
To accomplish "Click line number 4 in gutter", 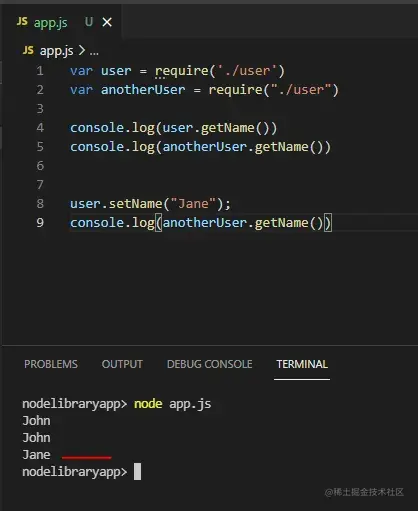I will point(40,128).
